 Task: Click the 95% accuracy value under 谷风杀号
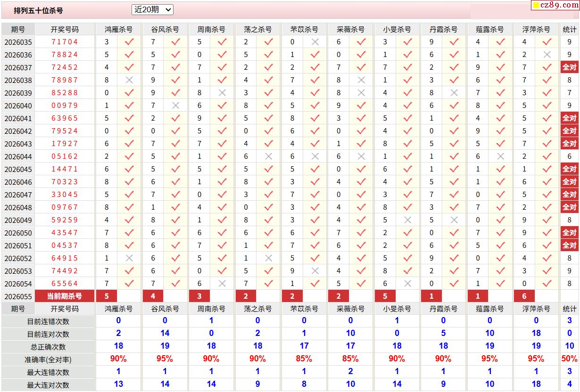pyautogui.click(x=165, y=359)
